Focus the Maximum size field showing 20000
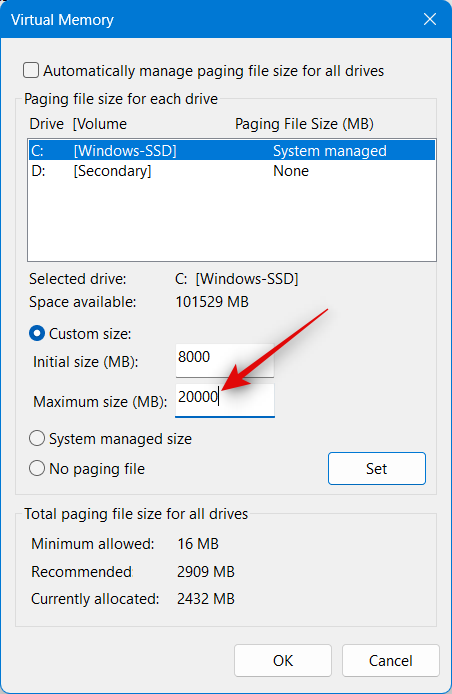Screen dimensions: 452x694 [x=225, y=400]
